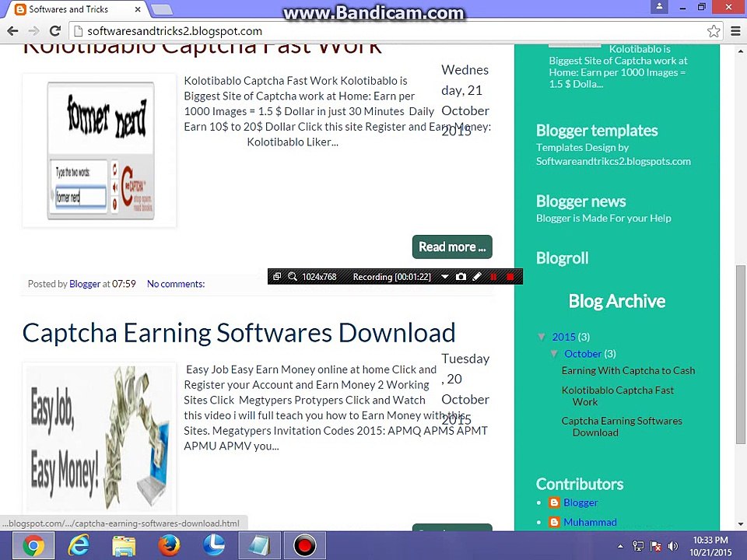The image size is (747, 560).
Task: Open Kolotibablo Captcha Fast Work archive entry
Action: pyautogui.click(x=617, y=396)
